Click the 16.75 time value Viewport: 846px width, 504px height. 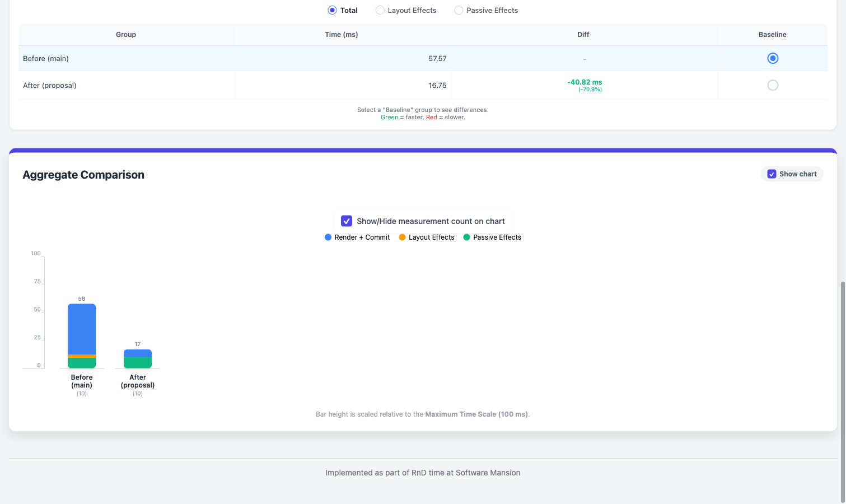(437, 85)
